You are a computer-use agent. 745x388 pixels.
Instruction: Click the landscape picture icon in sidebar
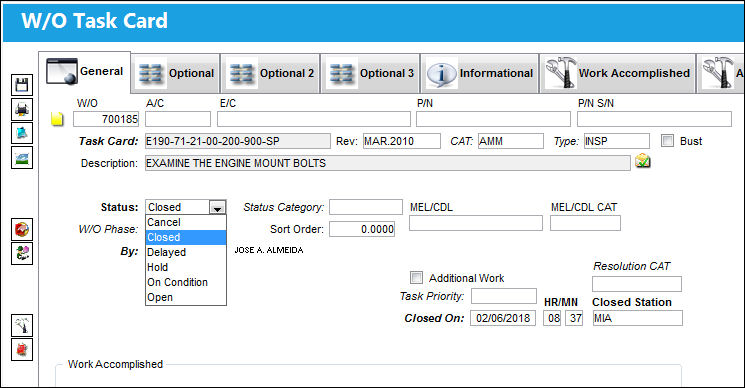(x=22, y=158)
